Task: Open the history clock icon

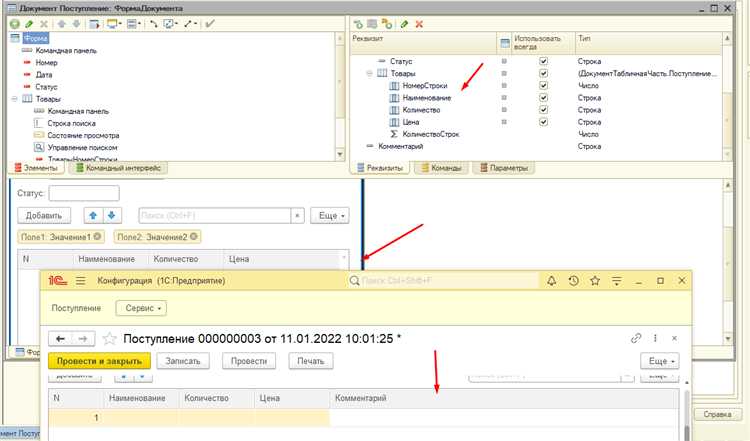Action: [573, 281]
